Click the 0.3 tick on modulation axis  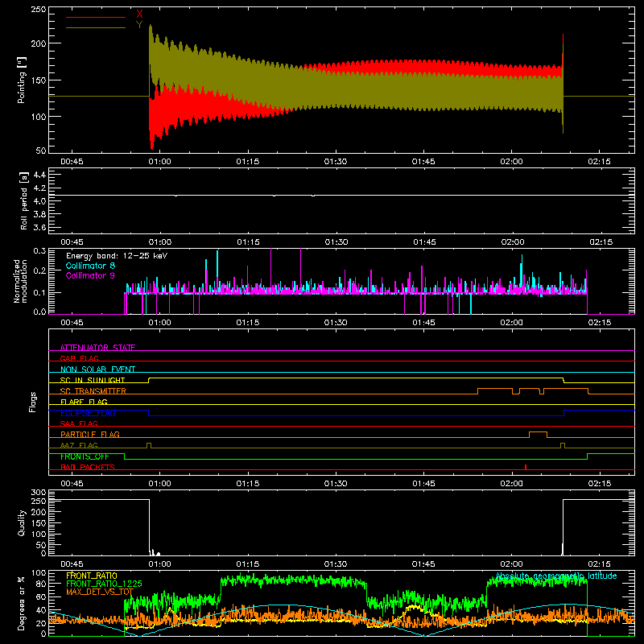click(x=39, y=251)
